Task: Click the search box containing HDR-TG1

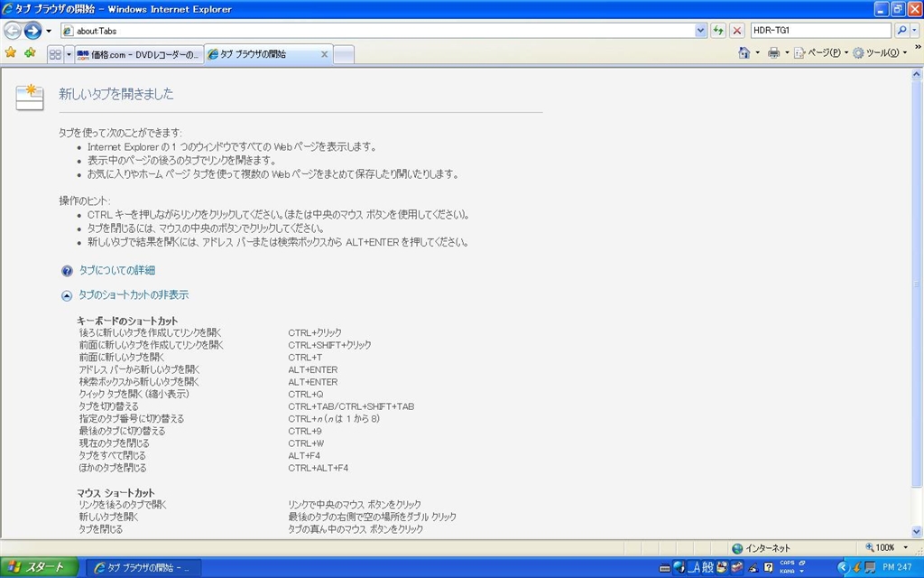Action: pos(820,30)
